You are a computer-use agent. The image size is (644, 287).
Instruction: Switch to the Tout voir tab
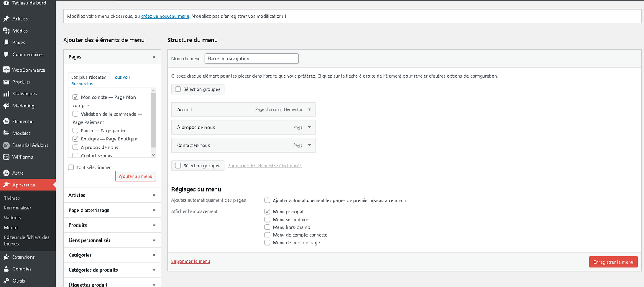122,77
